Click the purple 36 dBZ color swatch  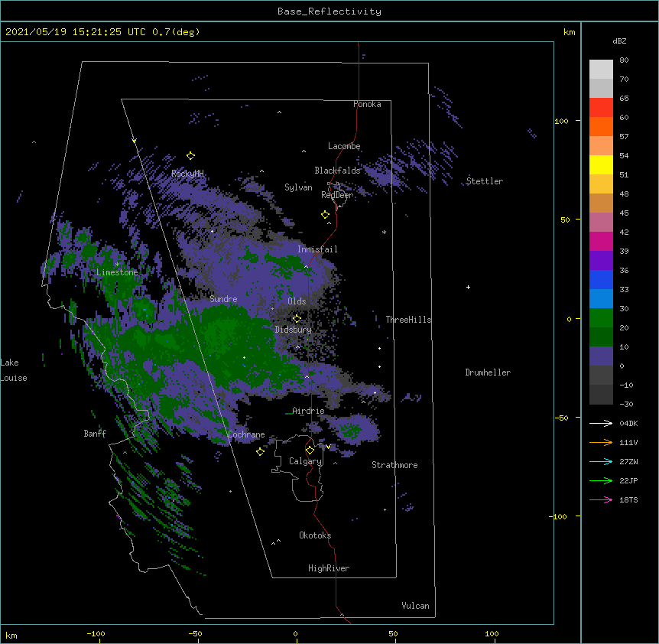click(x=601, y=261)
